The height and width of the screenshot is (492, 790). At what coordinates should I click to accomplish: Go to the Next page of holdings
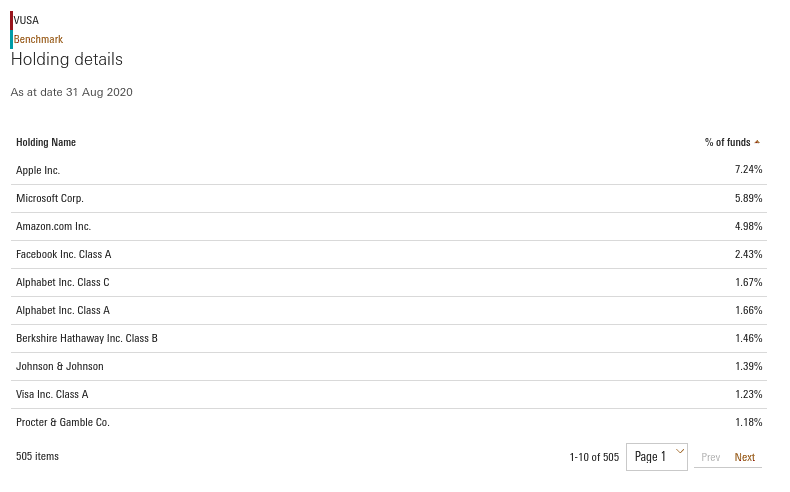click(744, 457)
